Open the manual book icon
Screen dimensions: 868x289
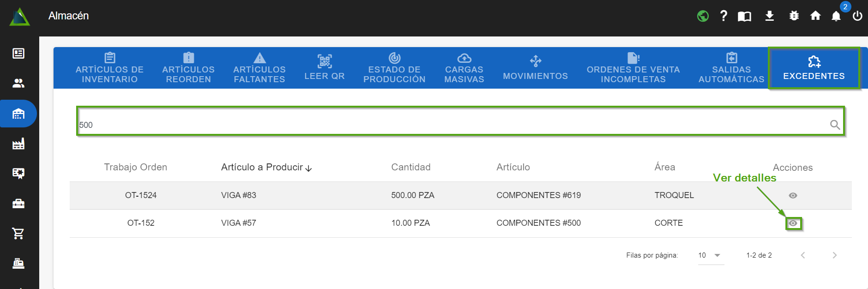click(x=744, y=17)
